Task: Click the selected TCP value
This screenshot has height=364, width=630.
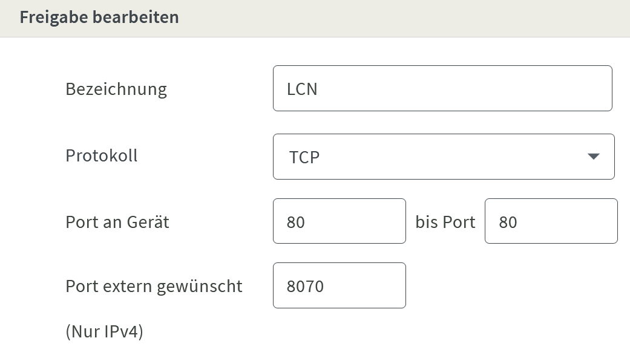Action: click(x=304, y=157)
